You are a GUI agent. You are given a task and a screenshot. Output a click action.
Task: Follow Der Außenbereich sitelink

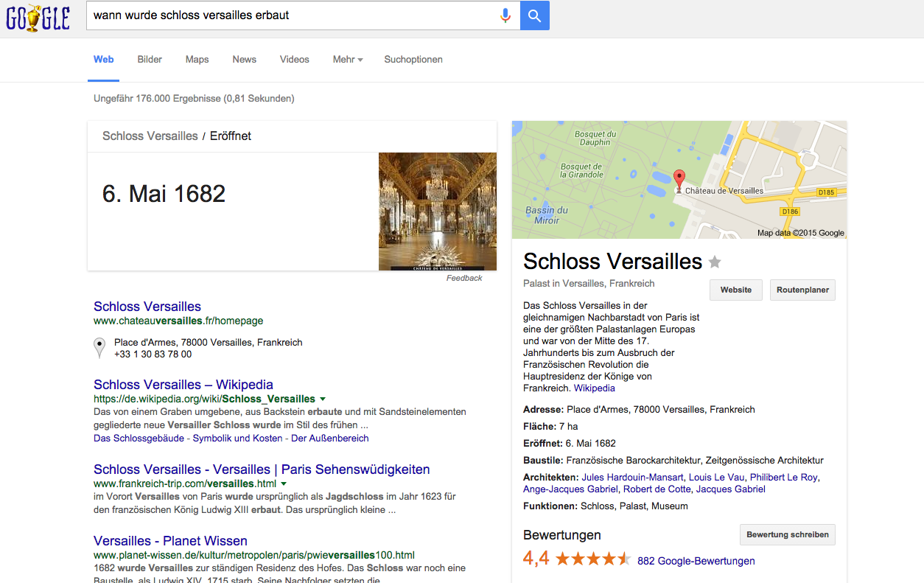click(x=330, y=438)
